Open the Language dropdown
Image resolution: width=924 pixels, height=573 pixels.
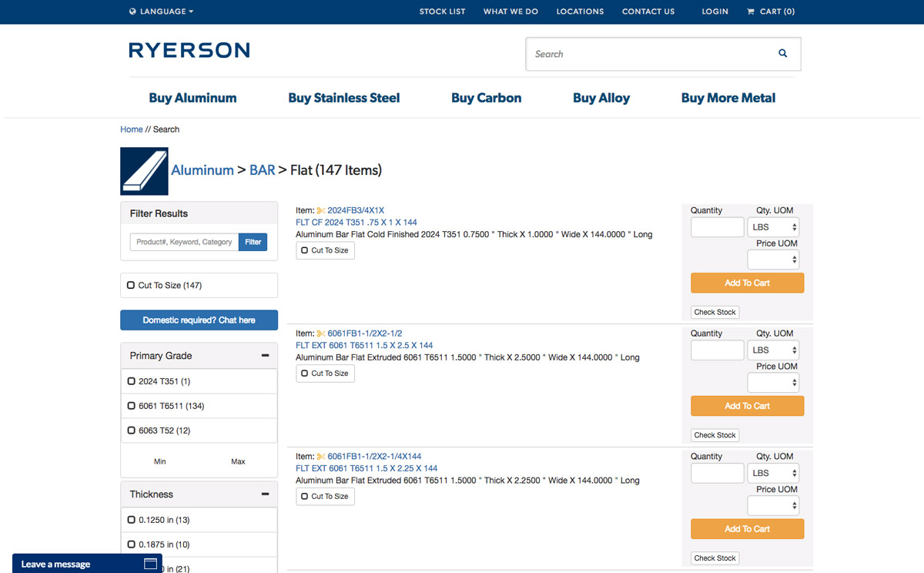tap(161, 12)
